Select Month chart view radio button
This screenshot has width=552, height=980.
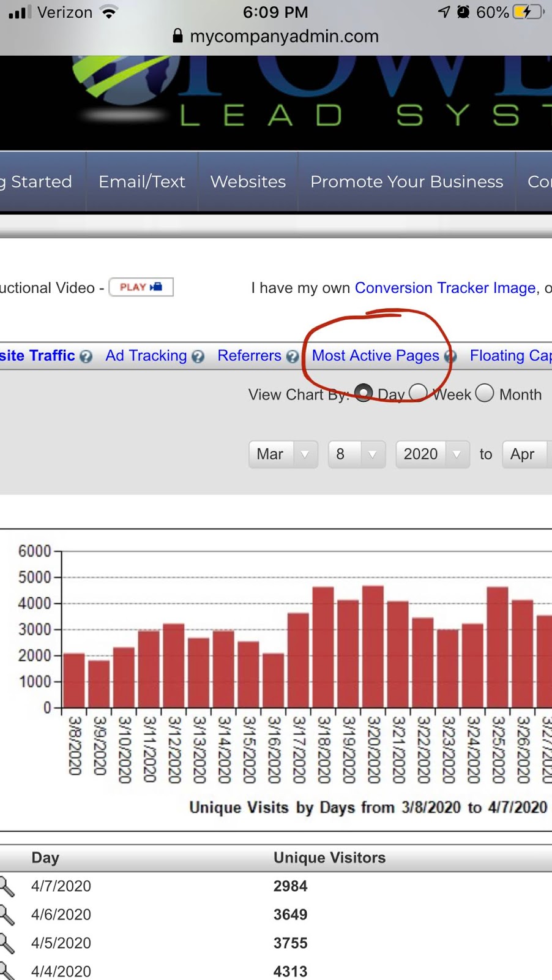click(x=484, y=393)
